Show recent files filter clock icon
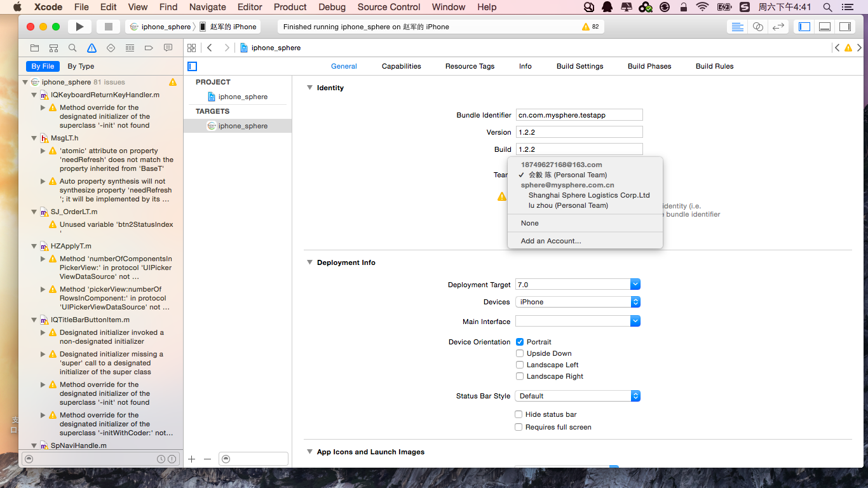The image size is (868, 488). [x=161, y=459]
